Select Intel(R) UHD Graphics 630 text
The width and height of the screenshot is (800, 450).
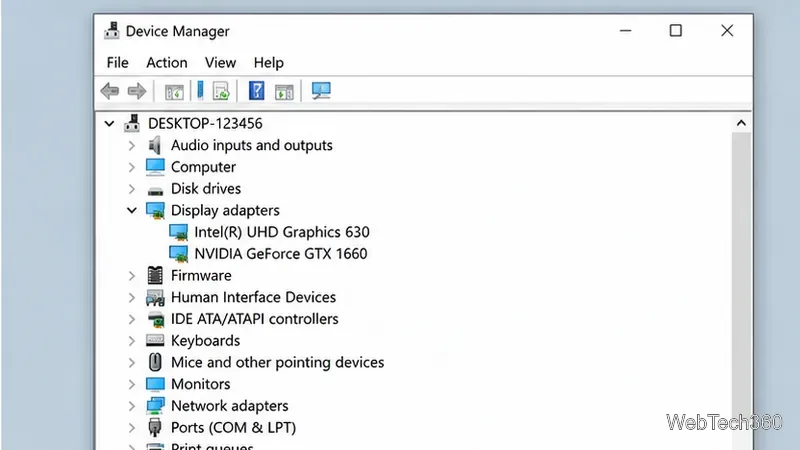tap(282, 232)
